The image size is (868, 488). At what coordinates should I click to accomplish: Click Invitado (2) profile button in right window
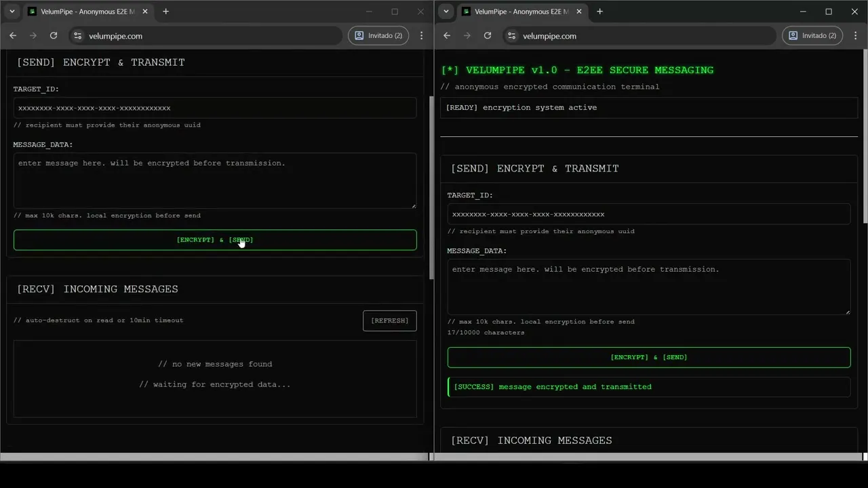pos(812,35)
